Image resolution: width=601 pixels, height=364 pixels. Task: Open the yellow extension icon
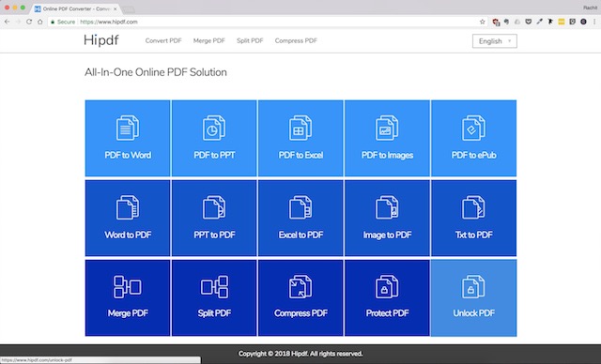pyautogui.click(x=562, y=22)
